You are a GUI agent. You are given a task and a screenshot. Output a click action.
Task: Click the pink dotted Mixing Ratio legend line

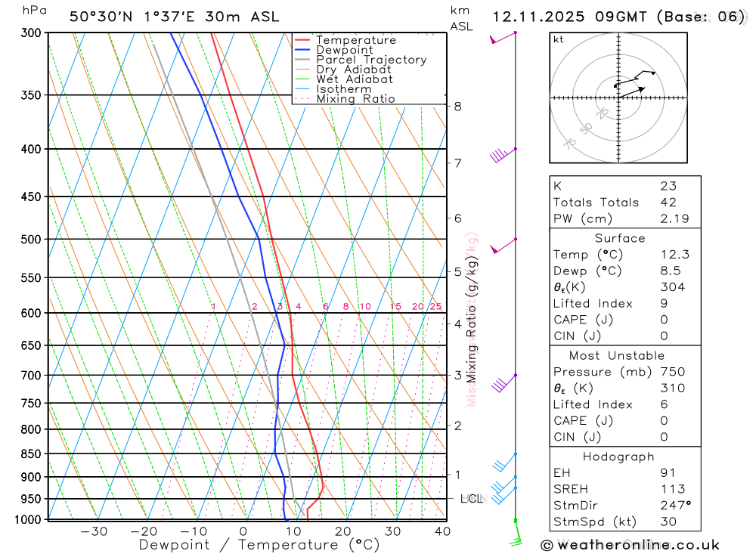click(x=302, y=99)
